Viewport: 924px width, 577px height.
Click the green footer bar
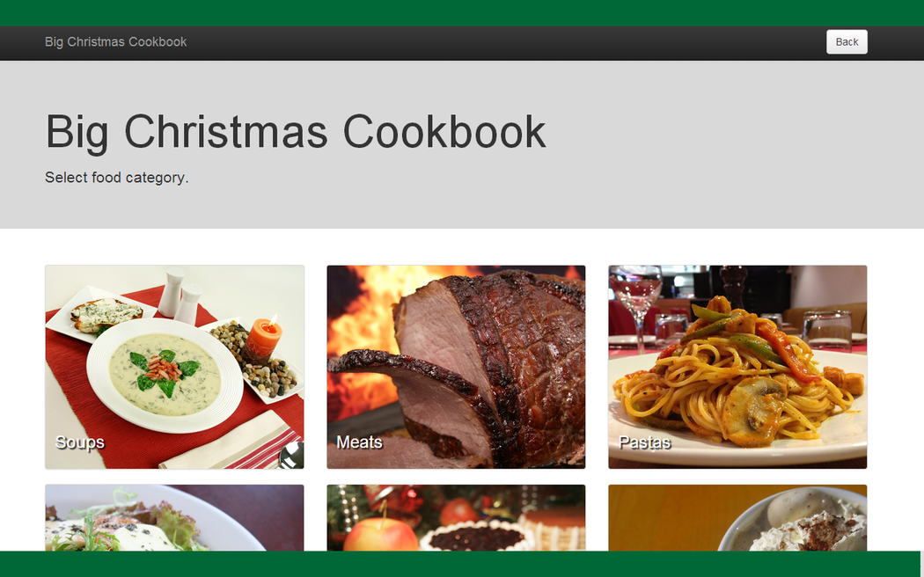click(462, 564)
